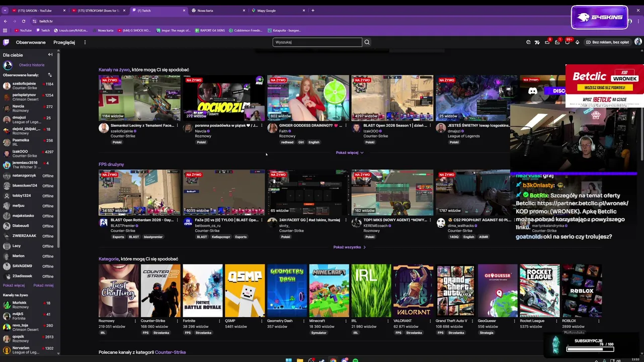This screenshot has width=644, height=362.
Task: Open the three-dot menu beside Przeglądaj
Action: click(x=85, y=42)
